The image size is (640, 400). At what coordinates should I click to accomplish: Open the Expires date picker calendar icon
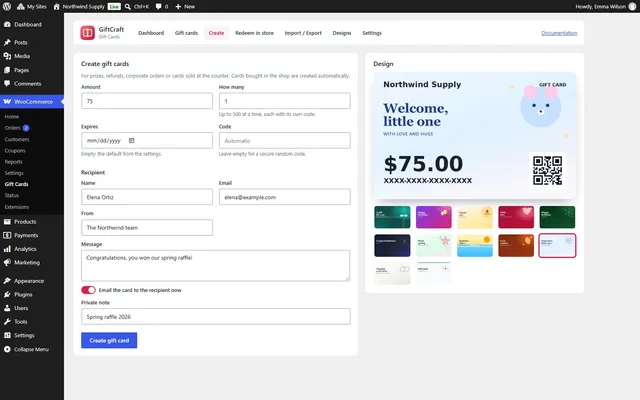[x=131, y=140]
